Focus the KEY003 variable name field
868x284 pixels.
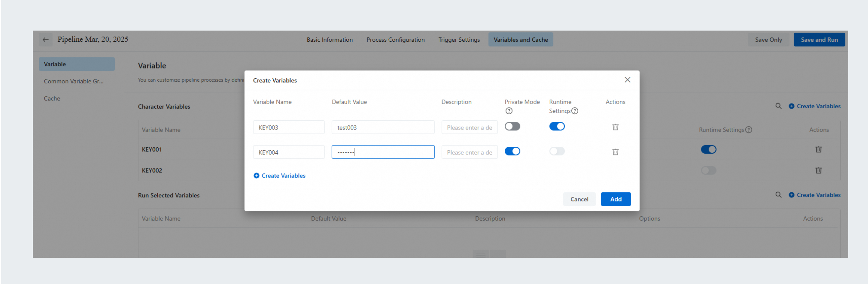(289, 127)
